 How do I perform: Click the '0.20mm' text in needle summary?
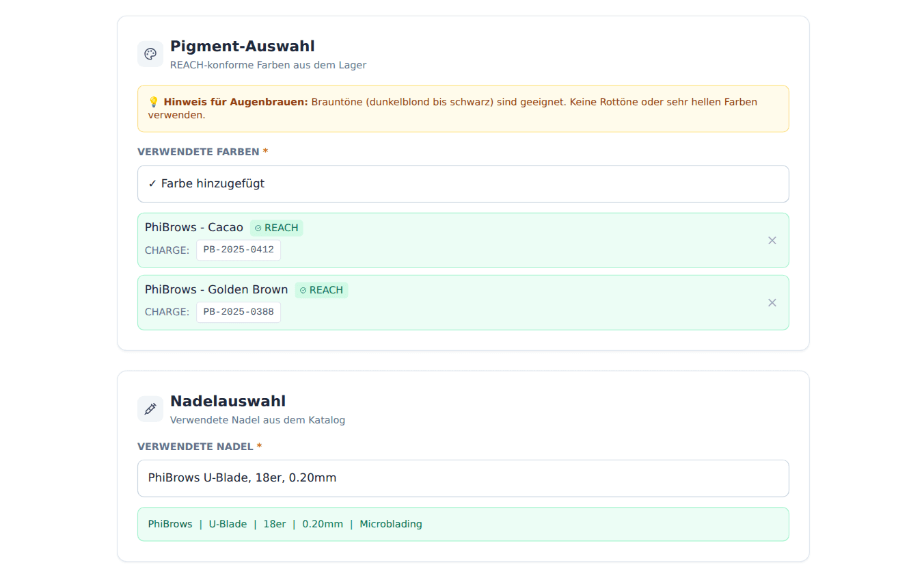tap(323, 524)
